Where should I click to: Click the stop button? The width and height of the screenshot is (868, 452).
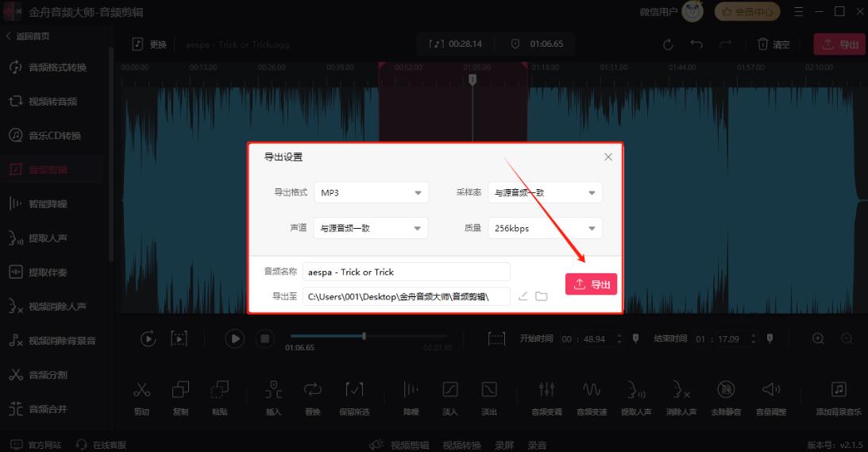265,338
